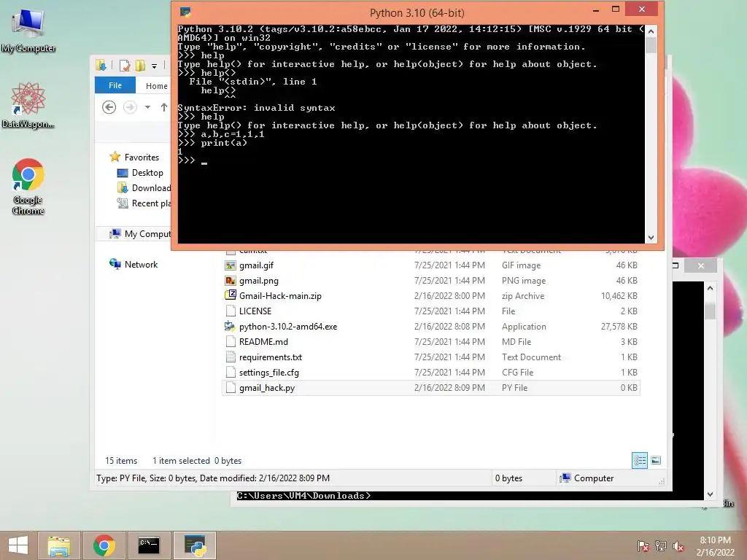Image resolution: width=747 pixels, height=560 pixels.
Task: Show the taskbar clock and date
Action: pos(715,546)
